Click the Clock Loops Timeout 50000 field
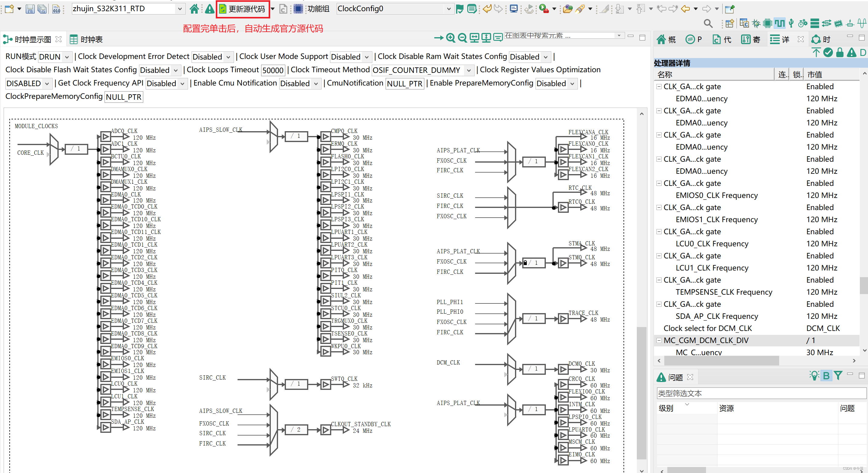Screen dimensions: 868x473 (273, 70)
